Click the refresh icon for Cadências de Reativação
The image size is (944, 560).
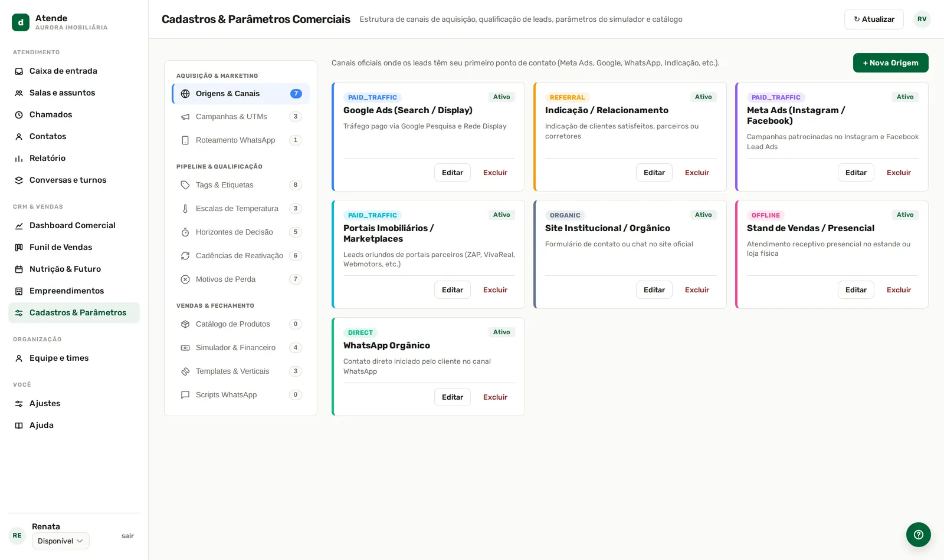click(x=185, y=256)
